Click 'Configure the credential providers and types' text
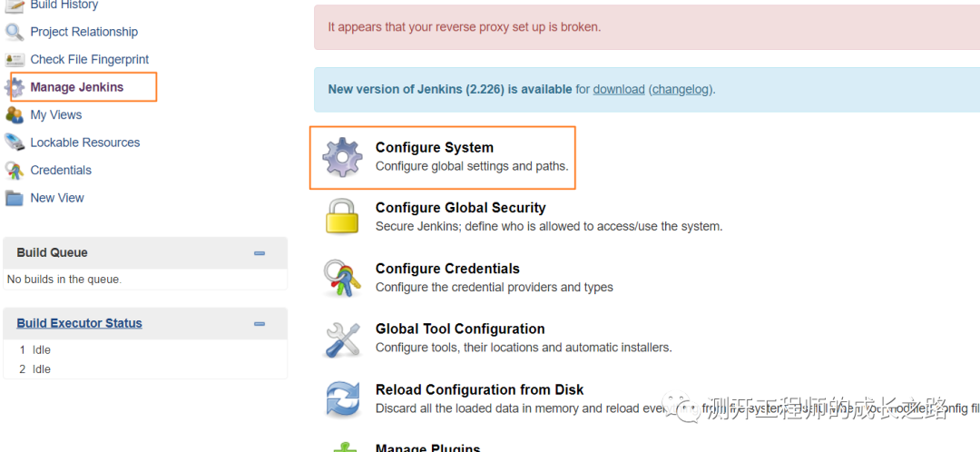This screenshot has height=452, width=980. [495, 287]
